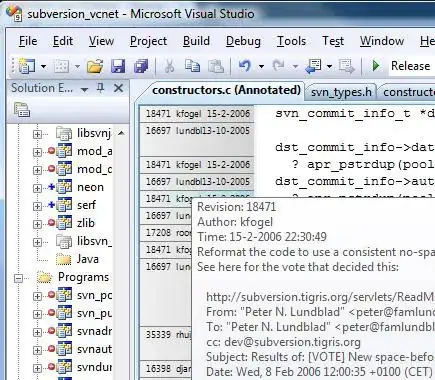Expand the zlib project node
435x380 pixels.
click(x=37, y=224)
